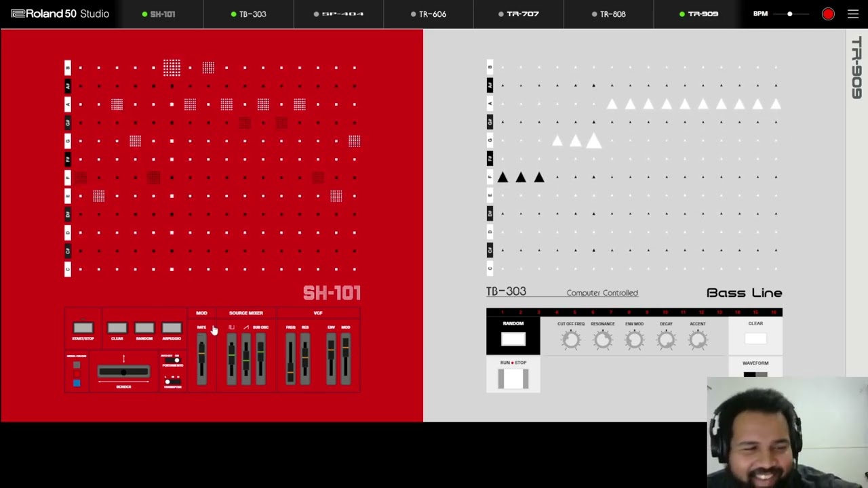Viewport: 868px width, 488px height.
Task: Adjust the VCF RES fader
Action: pyautogui.click(x=305, y=359)
